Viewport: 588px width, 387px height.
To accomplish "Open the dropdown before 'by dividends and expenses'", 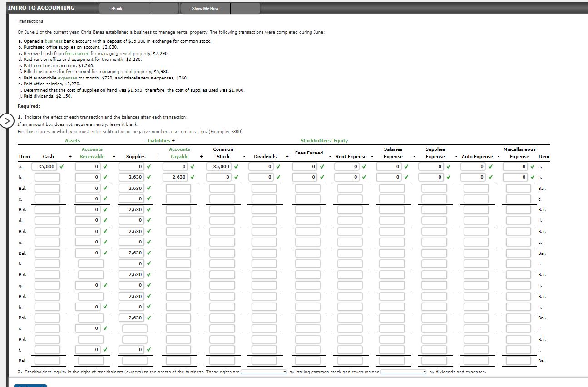I will coord(404,372).
